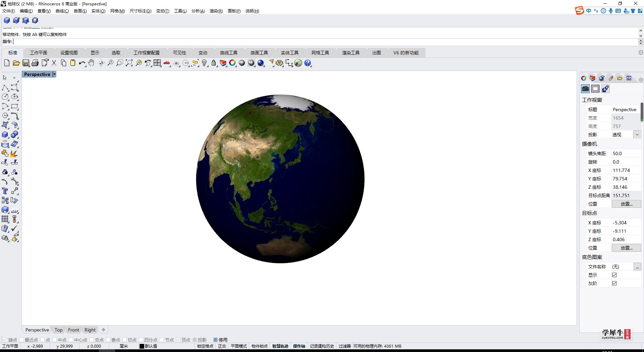644x352 pixels.
Task: Enable the 垂点 perpendicular osnap checkbox
Action: (108, 340)
